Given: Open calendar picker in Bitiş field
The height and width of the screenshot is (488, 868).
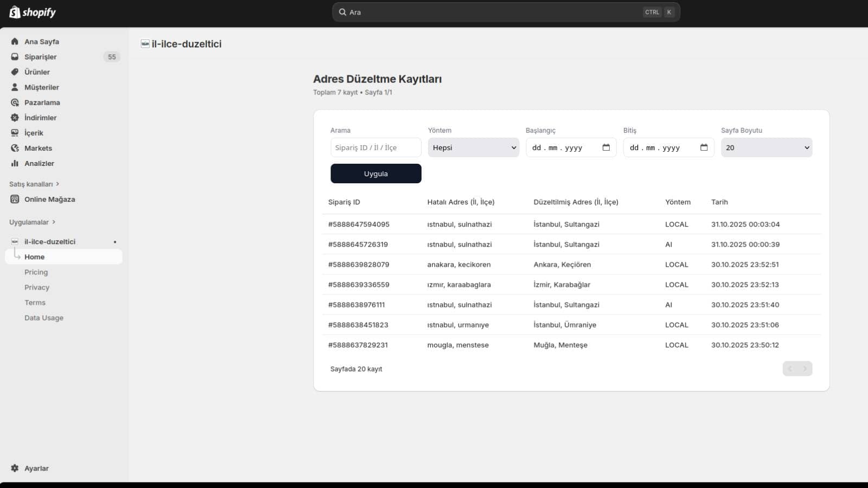Looking at the screenshot, I should (x=704, y=147).
